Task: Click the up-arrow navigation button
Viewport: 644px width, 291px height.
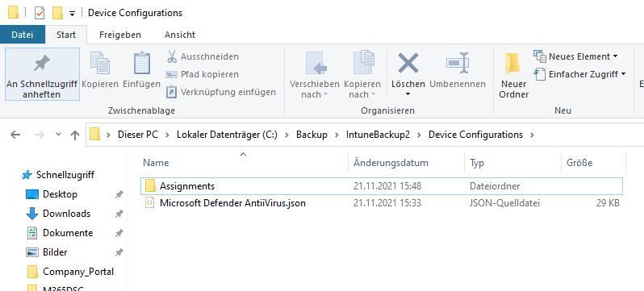Action: [x=75, y=135]
